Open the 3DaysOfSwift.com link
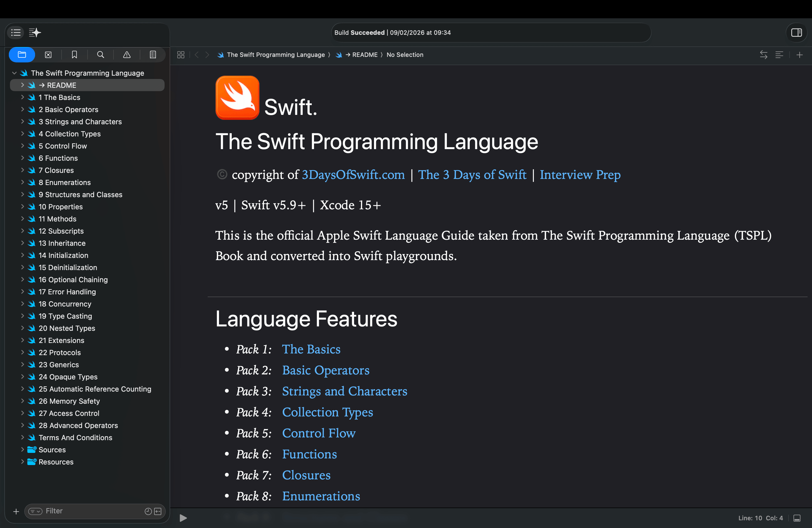This screenshot has width=812, height=528. pyautogui.click(x=353, y=175)
